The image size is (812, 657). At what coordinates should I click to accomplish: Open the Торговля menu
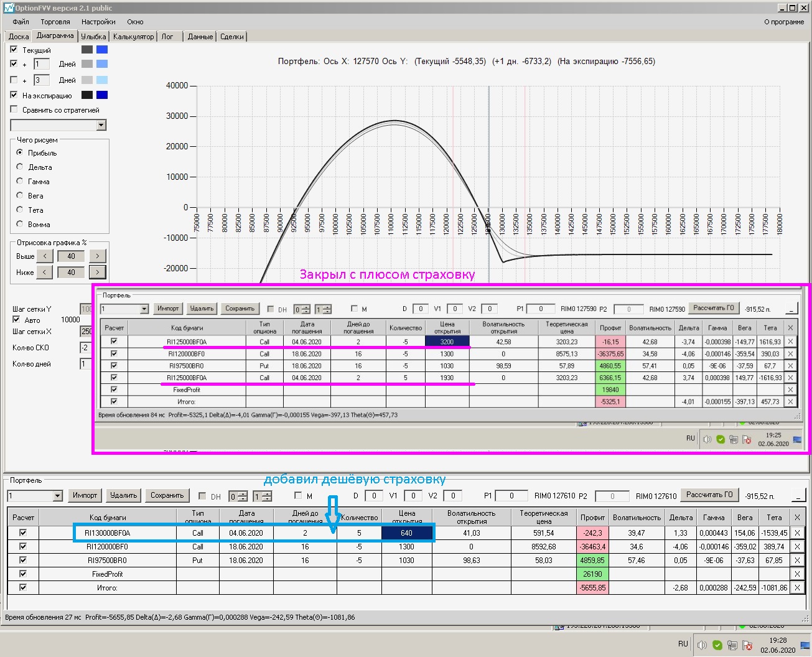(x=55, y=22)
